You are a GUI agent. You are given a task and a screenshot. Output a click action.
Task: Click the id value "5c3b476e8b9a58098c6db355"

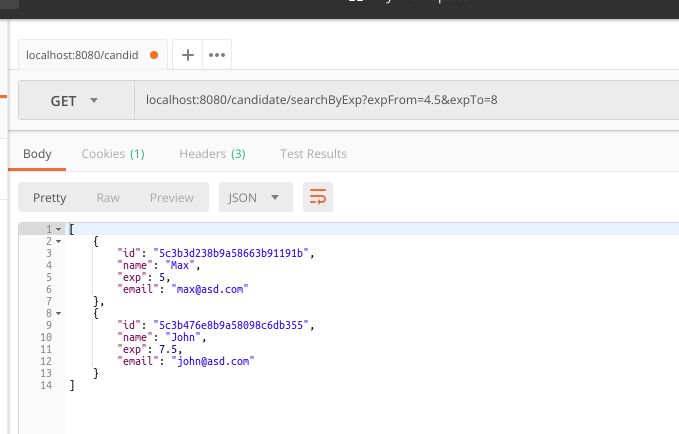pyautogui.click(x=231, y=325)
